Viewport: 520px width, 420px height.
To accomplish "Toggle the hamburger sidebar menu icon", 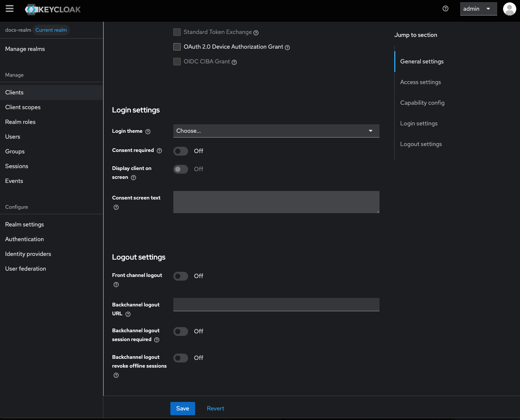I will [x=10, y=9].
